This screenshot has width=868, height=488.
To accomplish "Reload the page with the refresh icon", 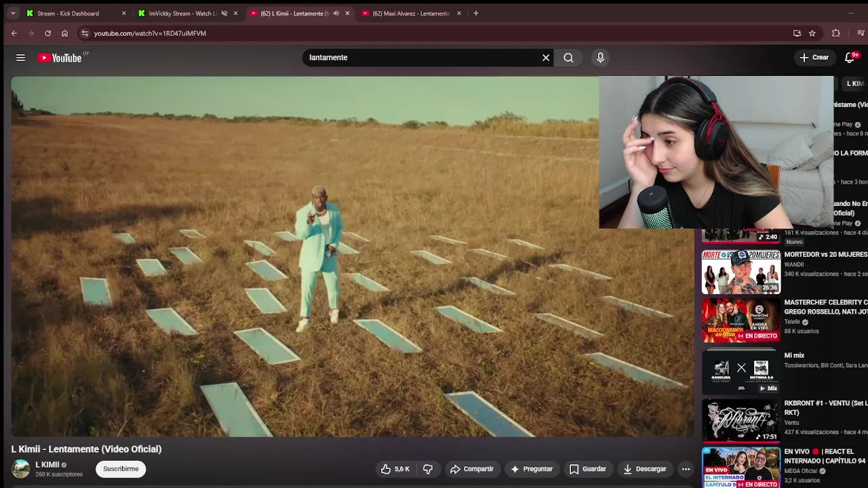I will [47, 33].
